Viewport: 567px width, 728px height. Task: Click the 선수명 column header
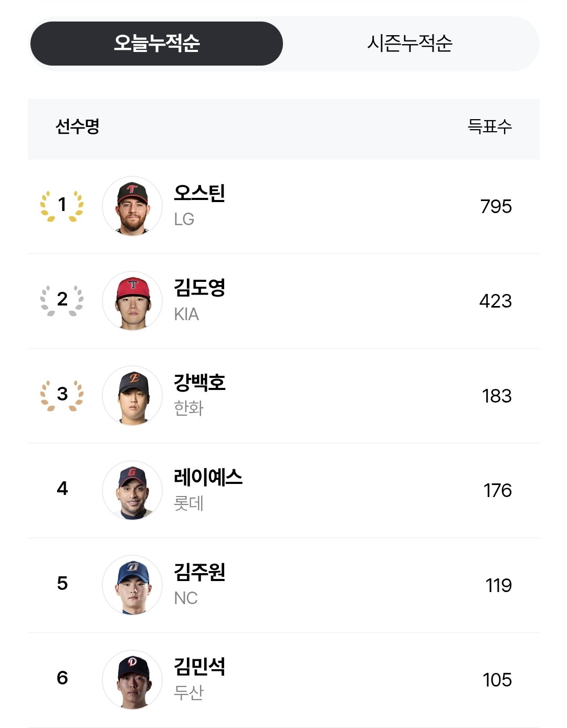click(x=78, y=126)
